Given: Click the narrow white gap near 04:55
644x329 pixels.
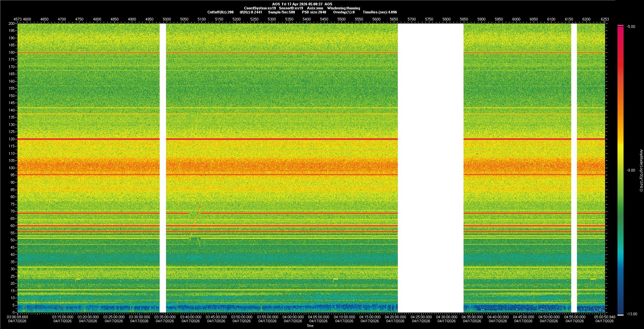Looking at the screenshot, I should pos(574,168).
